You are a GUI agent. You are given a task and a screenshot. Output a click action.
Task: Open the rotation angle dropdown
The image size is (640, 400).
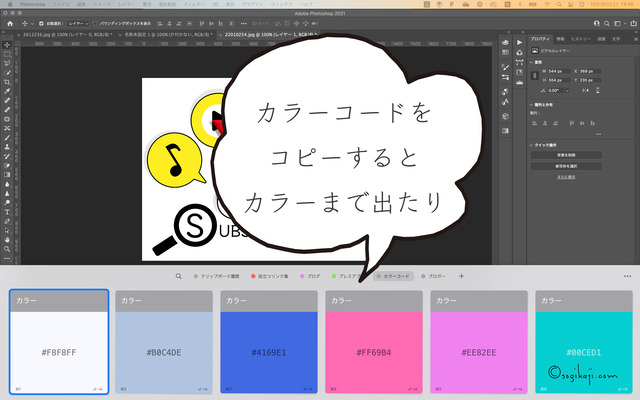[567, 91]
